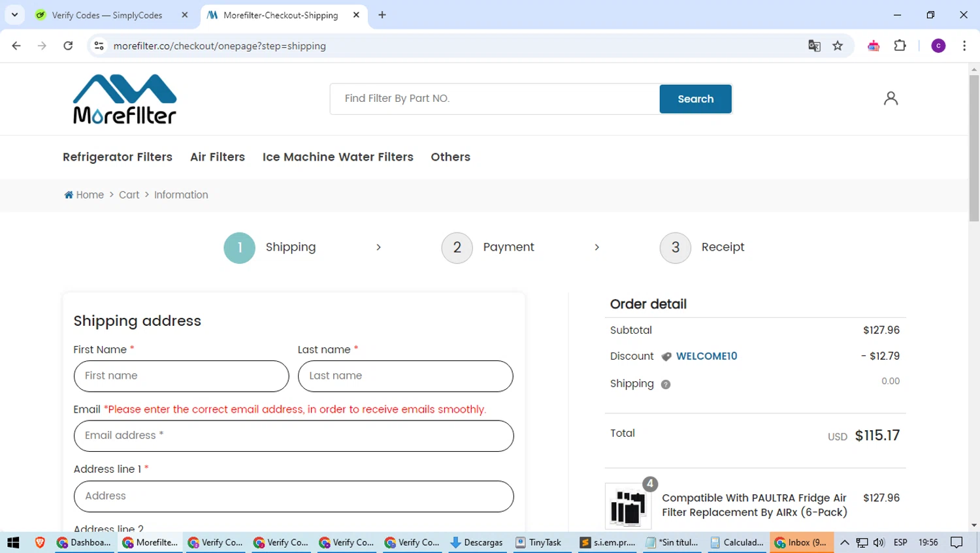Screen dimensions: 980x553
Task: Open the tab search dropdown arrow
Action: click(14, 14)
